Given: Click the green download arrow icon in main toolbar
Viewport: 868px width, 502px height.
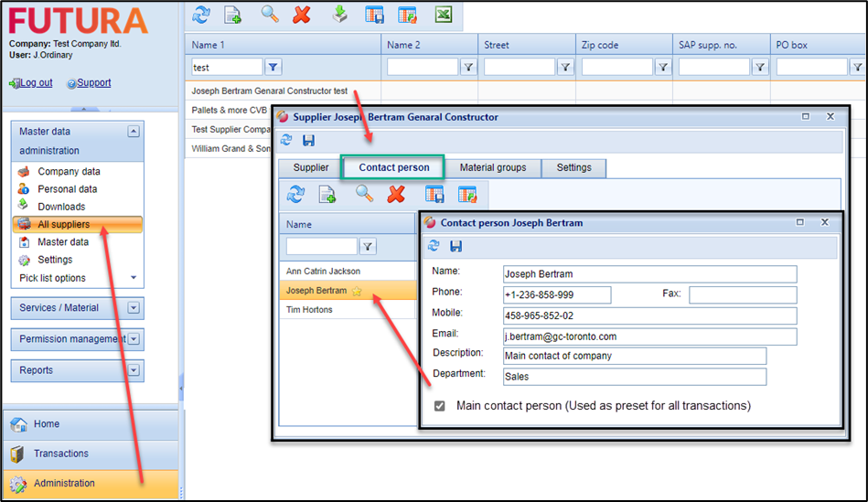Looking at the screenshot, I should coord(339,15).
